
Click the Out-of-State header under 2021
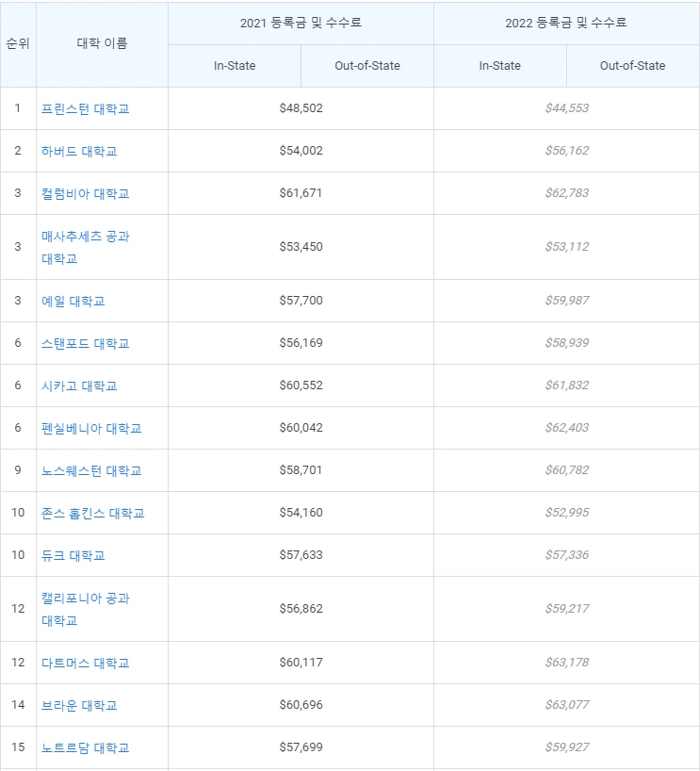pyautogui.click(x=367, y=65)
